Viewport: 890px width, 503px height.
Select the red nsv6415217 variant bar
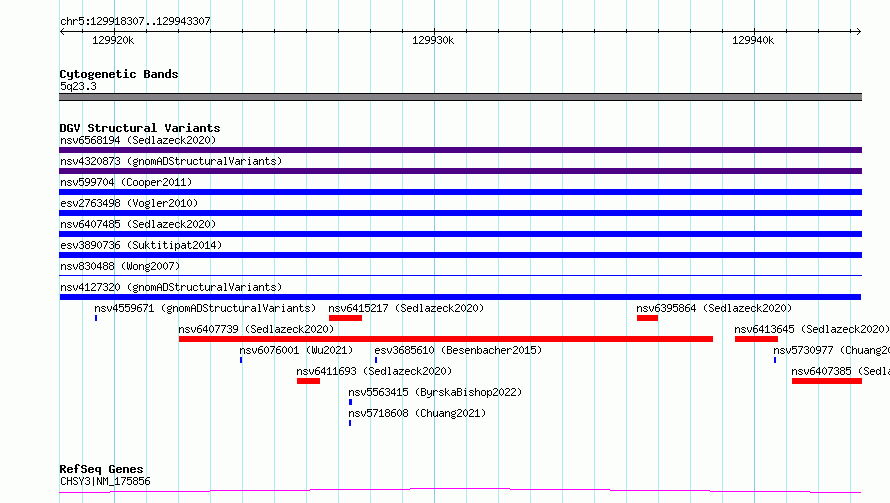345,318
